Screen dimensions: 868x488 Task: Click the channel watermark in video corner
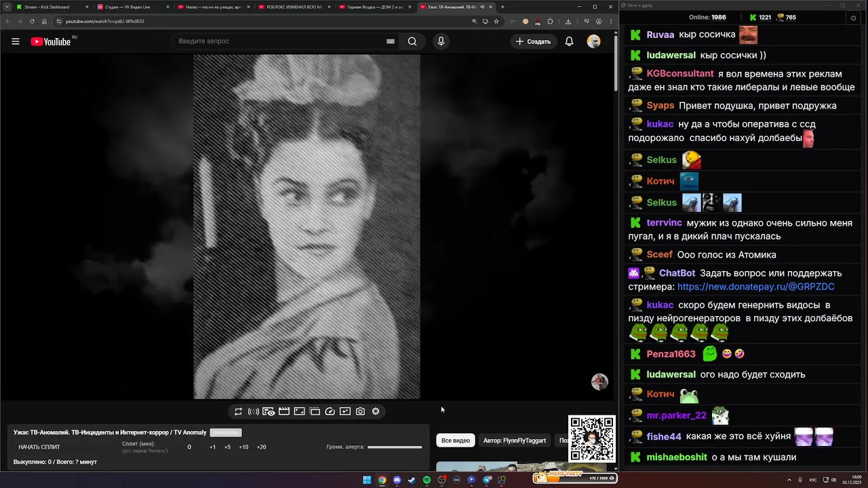[x=599, y=382]
